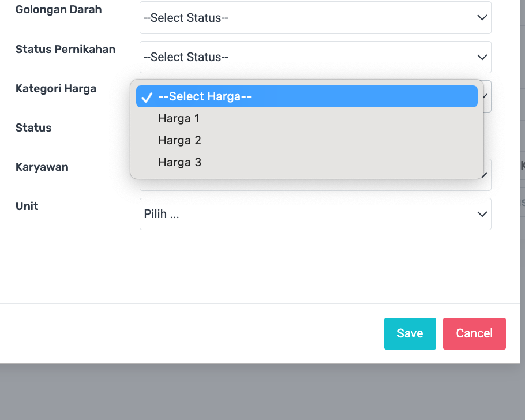525x420 pixels.
Task: Click the Status Pernikahan label text
Action: coord(65,50)
